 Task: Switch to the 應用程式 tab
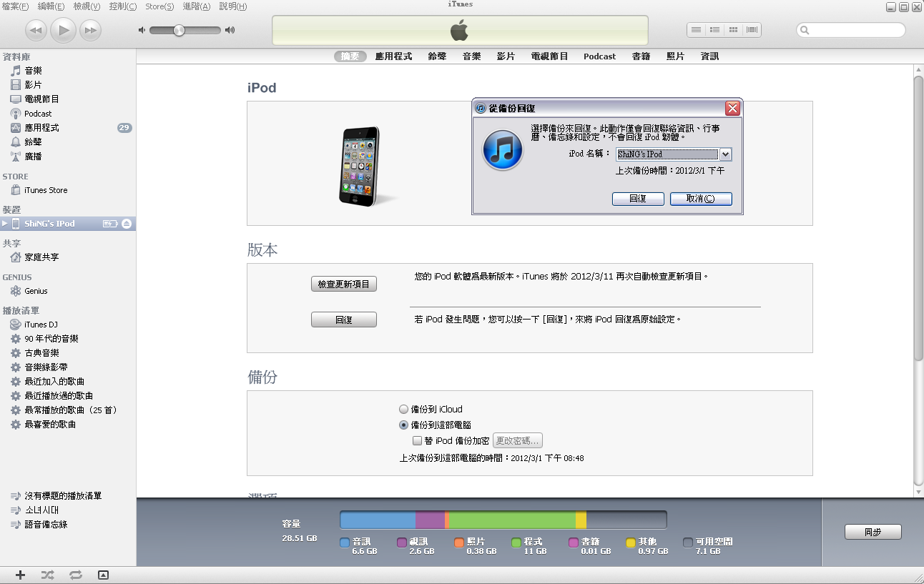coord(394,56)
